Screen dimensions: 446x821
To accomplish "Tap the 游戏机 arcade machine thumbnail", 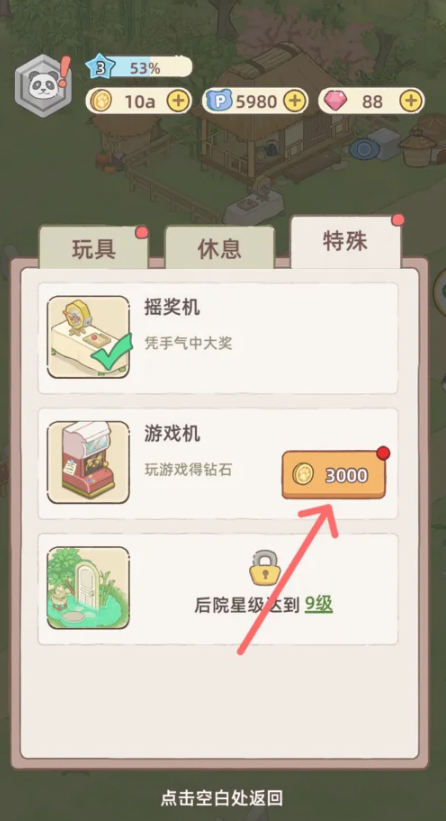I will coord(88,462).
